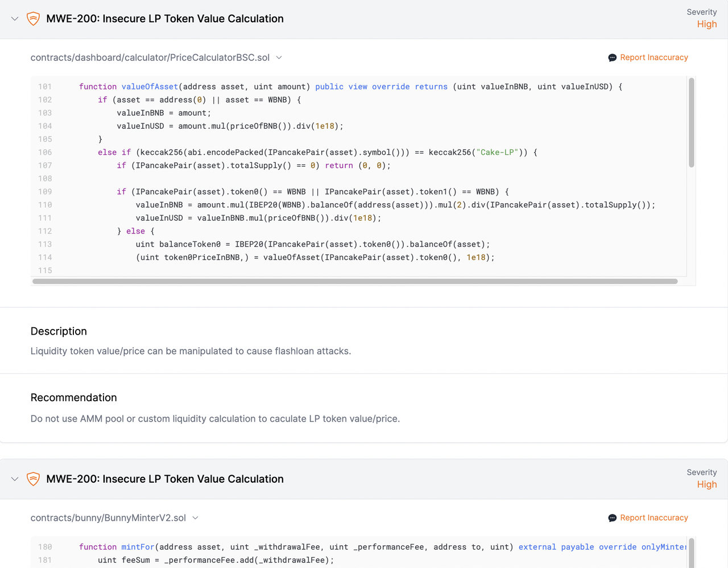
Task: Open PriceCalculatorBSC.sol file dropdown arrow
Action: (279, 57)
